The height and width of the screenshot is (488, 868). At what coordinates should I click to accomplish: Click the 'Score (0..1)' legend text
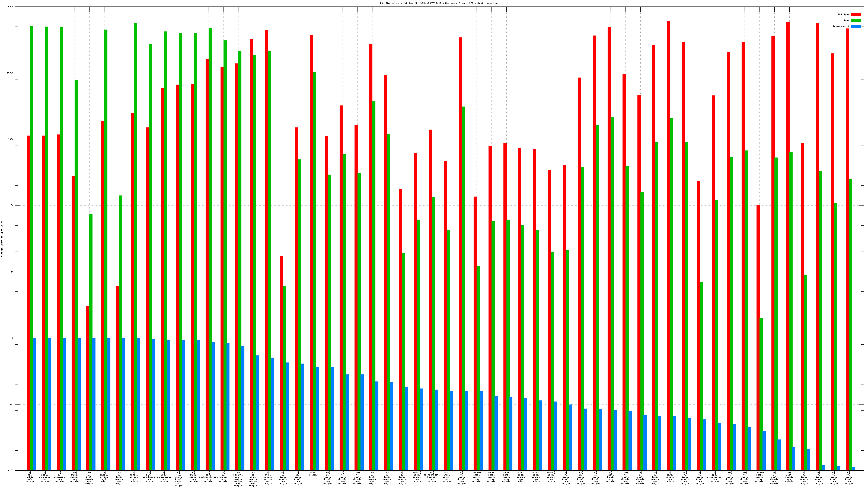[x=841, y=26]
